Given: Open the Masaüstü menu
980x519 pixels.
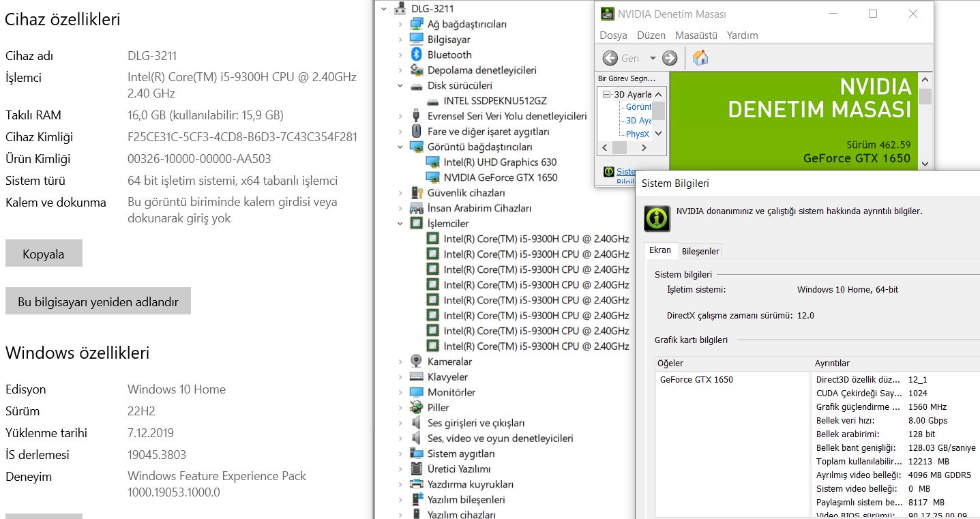Looking at the screenshot, I should 696,35.
